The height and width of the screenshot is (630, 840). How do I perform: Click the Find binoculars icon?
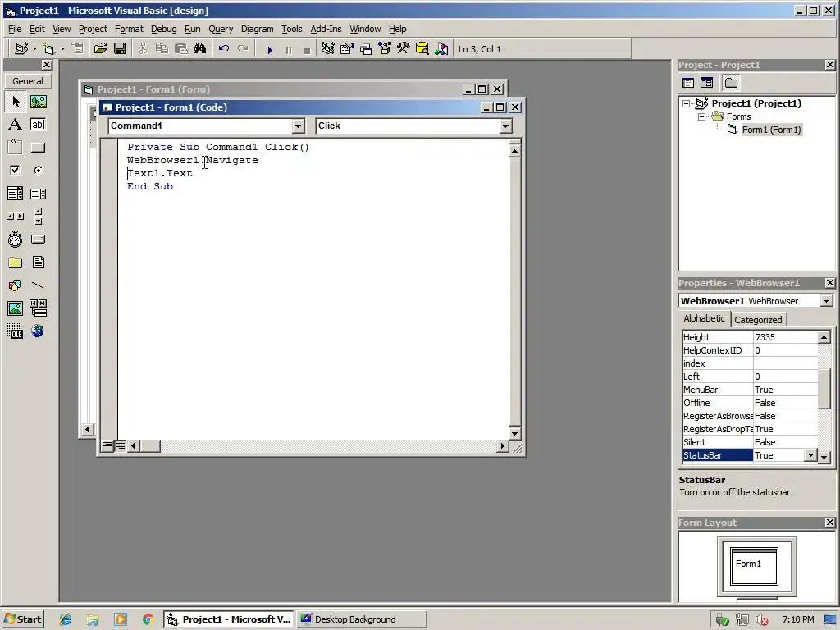pyautogui.click(x=200, y=48)
